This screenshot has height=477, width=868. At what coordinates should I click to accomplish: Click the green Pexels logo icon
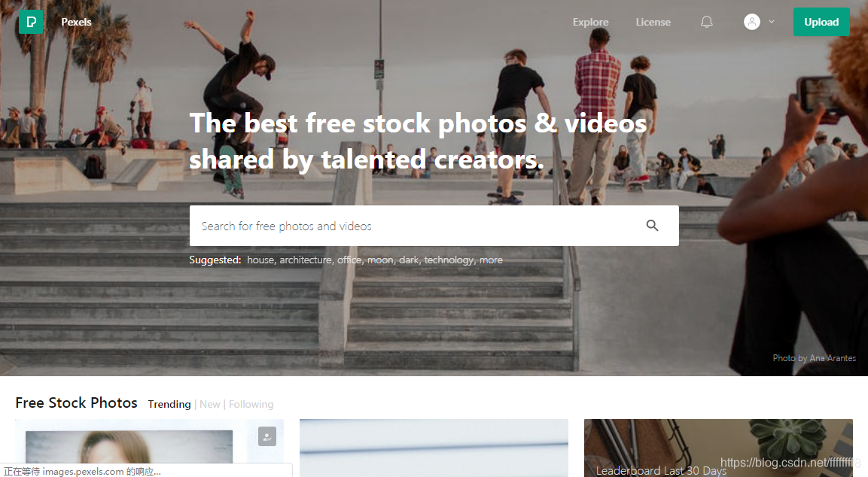pos(30,22)
